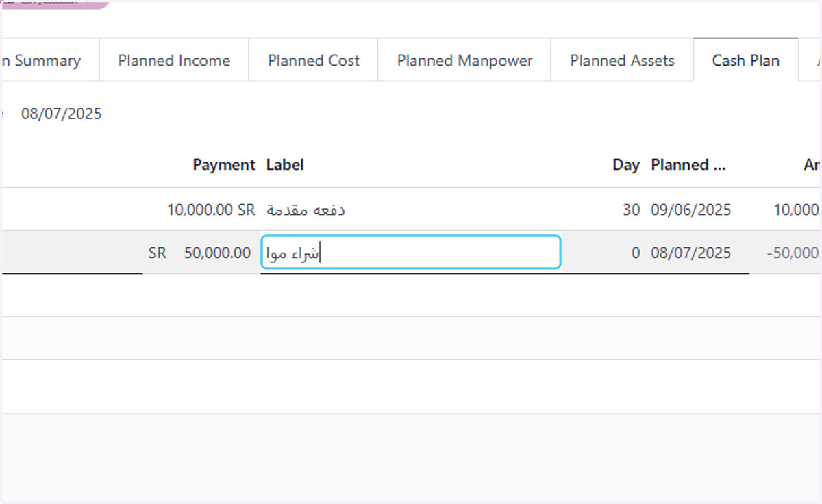822x504 pixels.
Task: Select the planned date 09/06/2025
Action: pyautogui.click(x=690, y=210)
